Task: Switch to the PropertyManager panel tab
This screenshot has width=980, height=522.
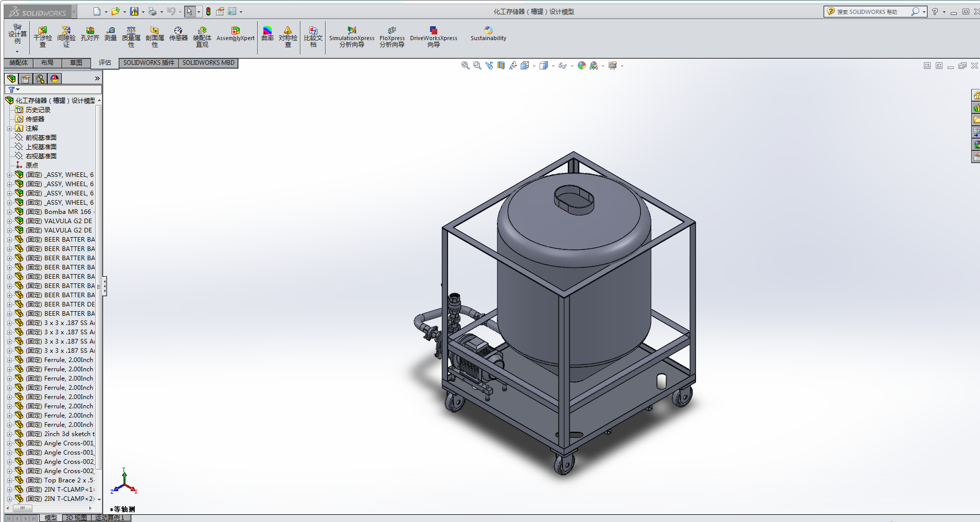Action: coord(26,79)
